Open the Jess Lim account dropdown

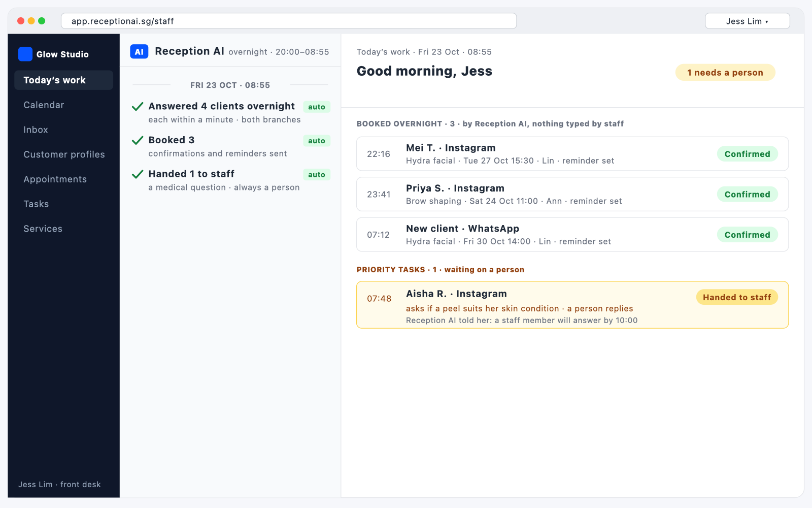[747, 21]
